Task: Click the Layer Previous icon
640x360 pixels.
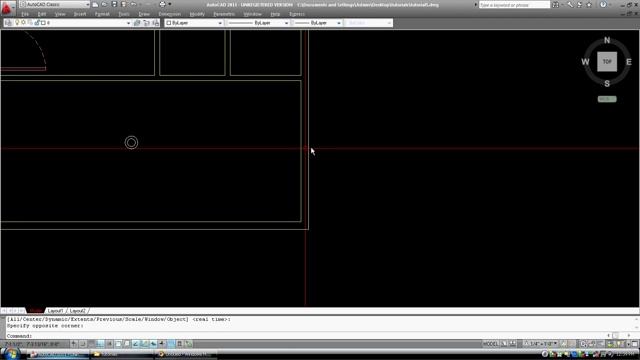Action: coord(146,23)
